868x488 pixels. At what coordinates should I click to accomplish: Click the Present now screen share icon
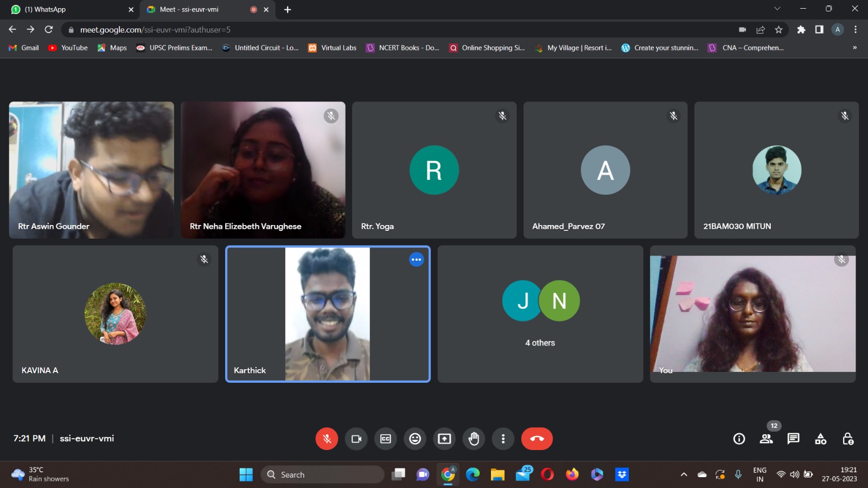[x=444, y=439]
